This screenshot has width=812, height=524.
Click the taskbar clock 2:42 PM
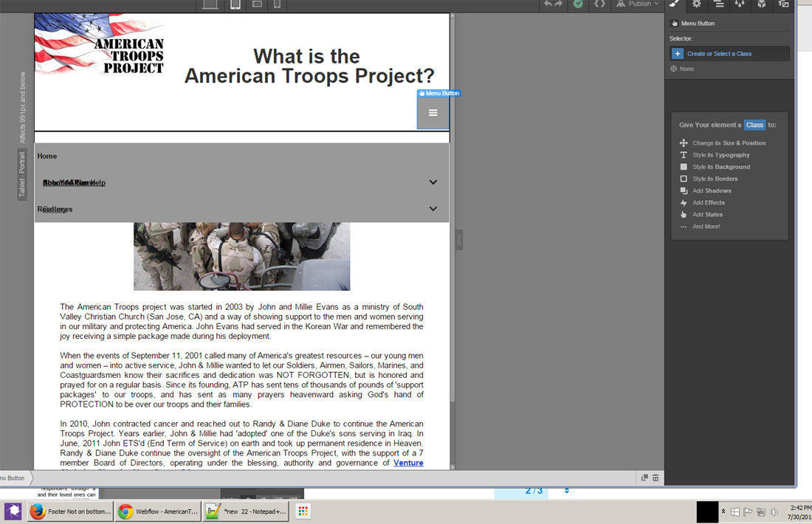(x=800, y=512)
